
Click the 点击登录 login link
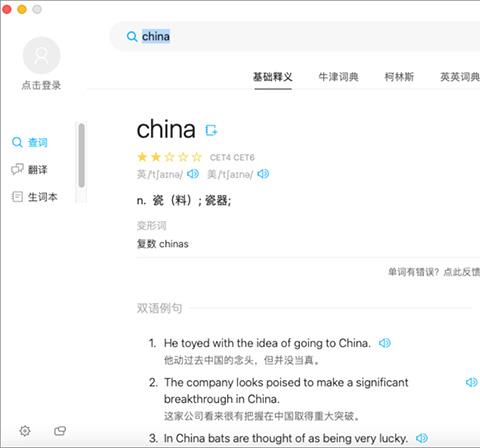41,85
